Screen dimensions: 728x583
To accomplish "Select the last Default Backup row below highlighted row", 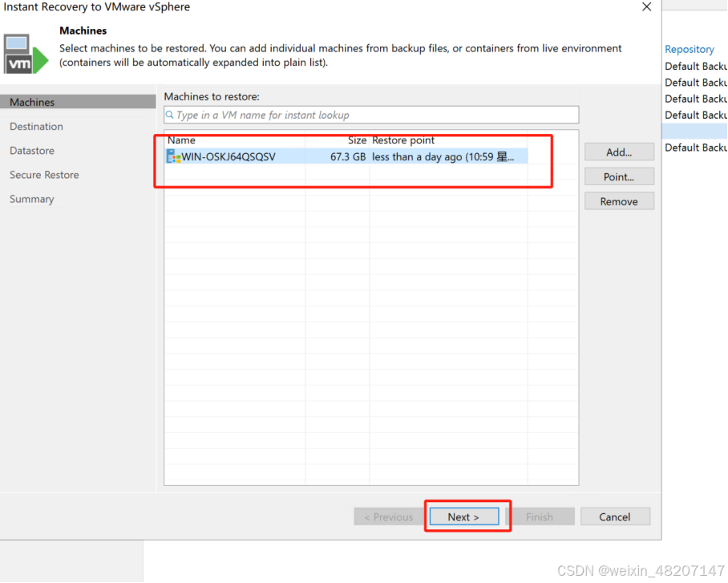I will (x=695, y=148).
